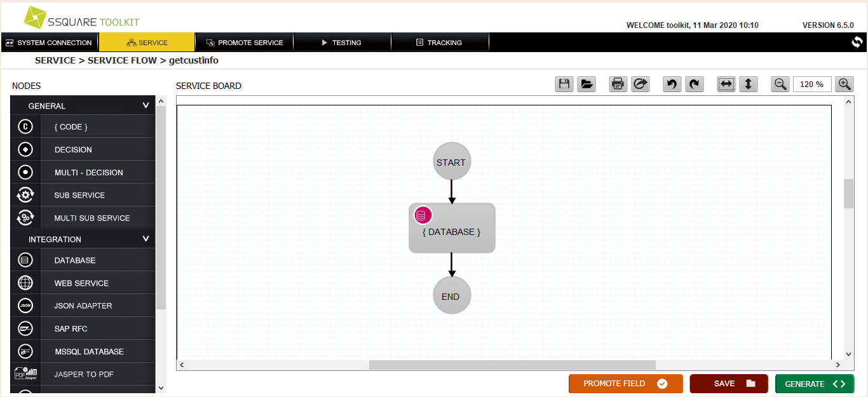Select the WEB SERVICE node label
868x397 pixels.
[x=81, y=283]
